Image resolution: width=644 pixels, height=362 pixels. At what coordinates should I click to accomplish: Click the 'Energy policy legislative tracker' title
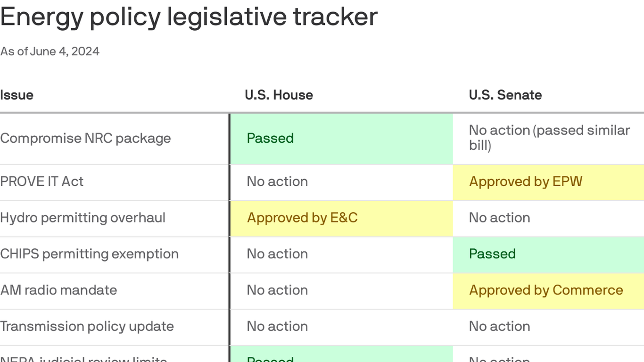189,17
